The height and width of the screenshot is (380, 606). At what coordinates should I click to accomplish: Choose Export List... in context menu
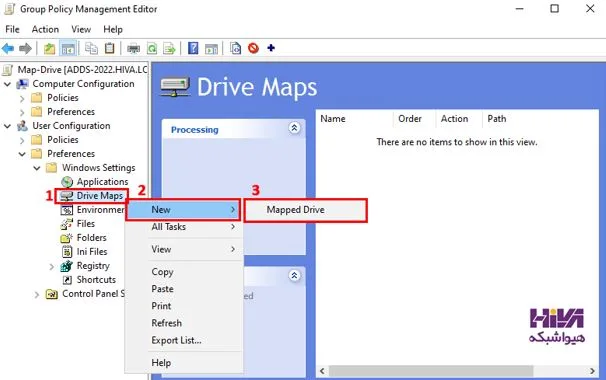click(184, 340)
